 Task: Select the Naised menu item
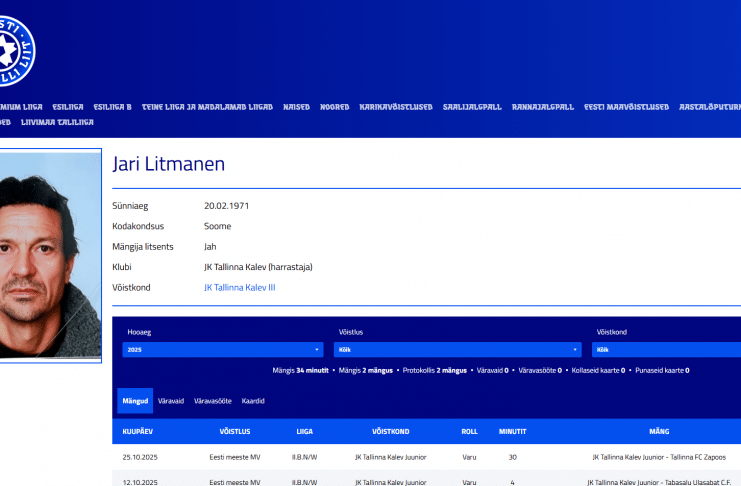[x=296, y=106]
